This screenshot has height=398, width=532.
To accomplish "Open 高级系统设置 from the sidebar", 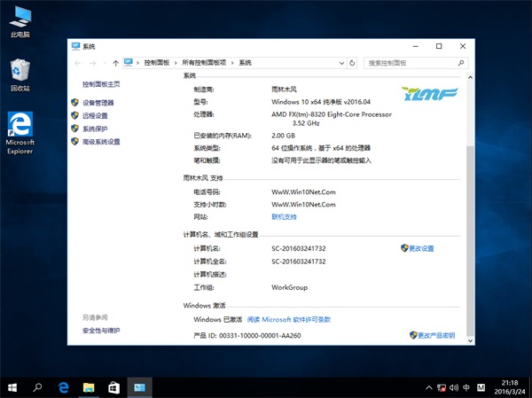I will [x=100, y=141].
